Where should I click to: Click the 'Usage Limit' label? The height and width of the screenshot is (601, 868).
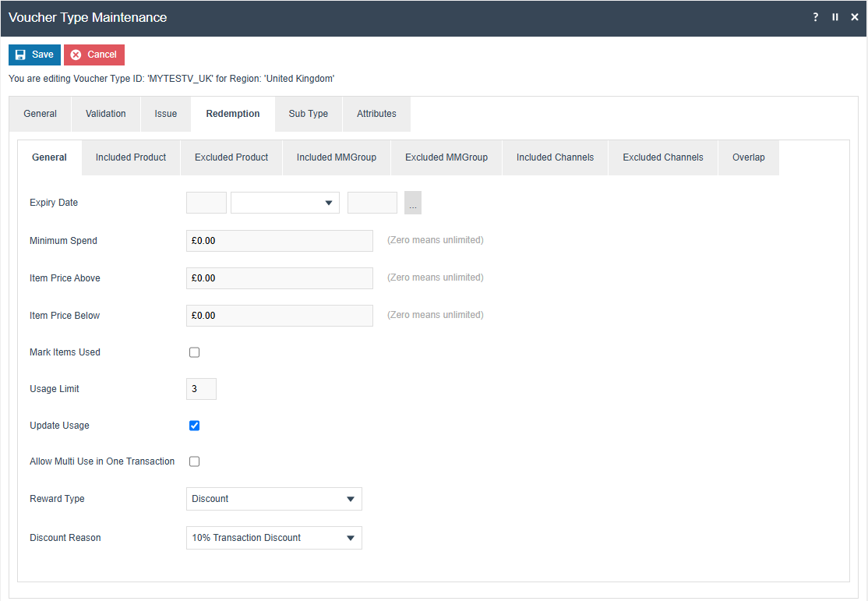coord(55,389)
